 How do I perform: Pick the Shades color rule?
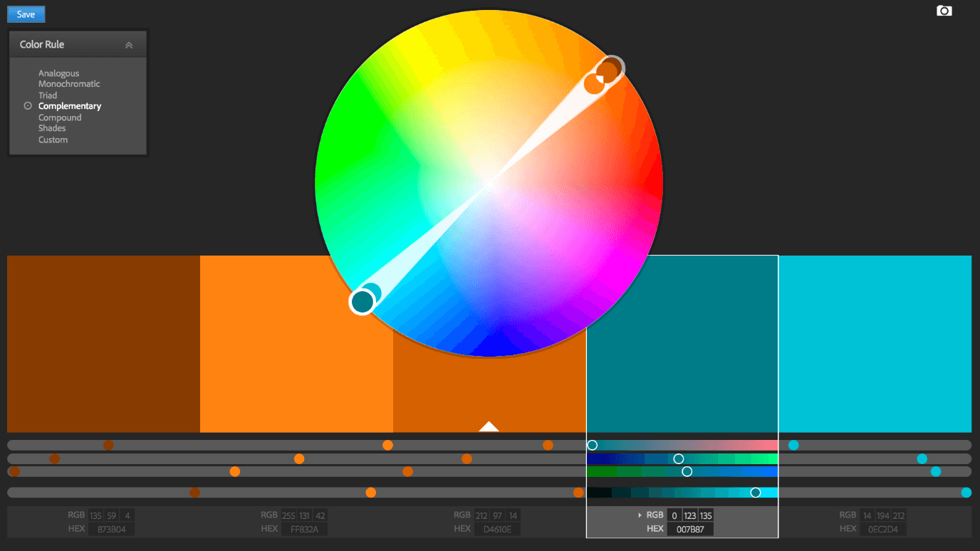coord(52,128)
